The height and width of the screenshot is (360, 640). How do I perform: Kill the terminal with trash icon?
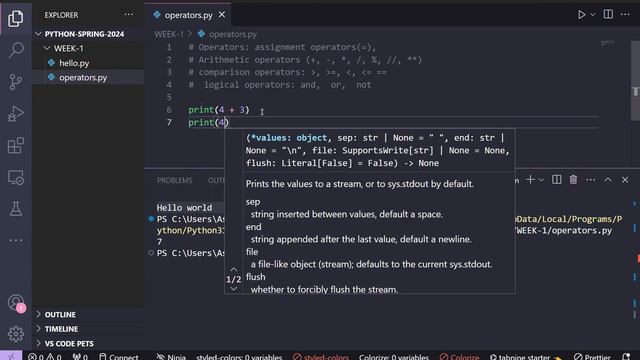(573, 180)
